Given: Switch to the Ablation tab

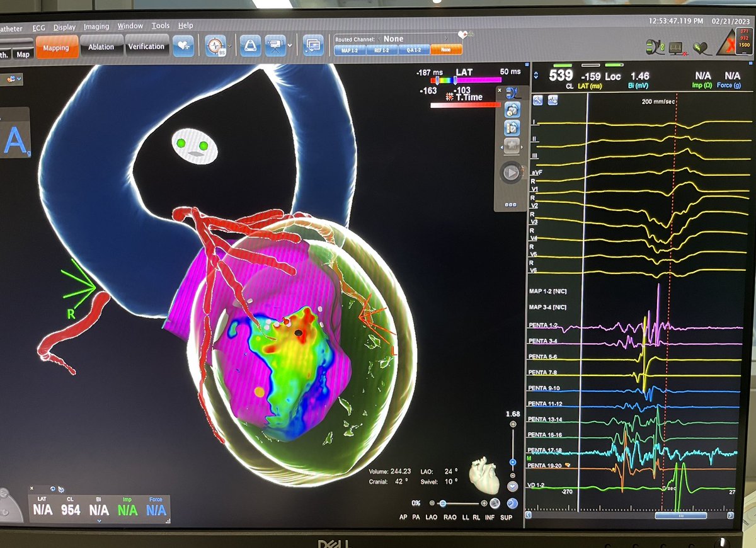Looking at the screenshot, I should (x=101, y=46).
